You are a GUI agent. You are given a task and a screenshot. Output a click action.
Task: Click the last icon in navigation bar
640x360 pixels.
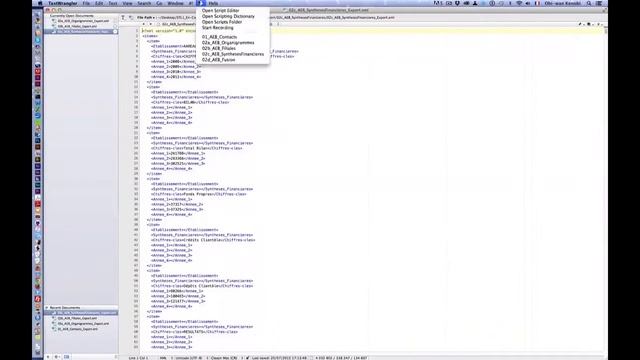[598, 24]
